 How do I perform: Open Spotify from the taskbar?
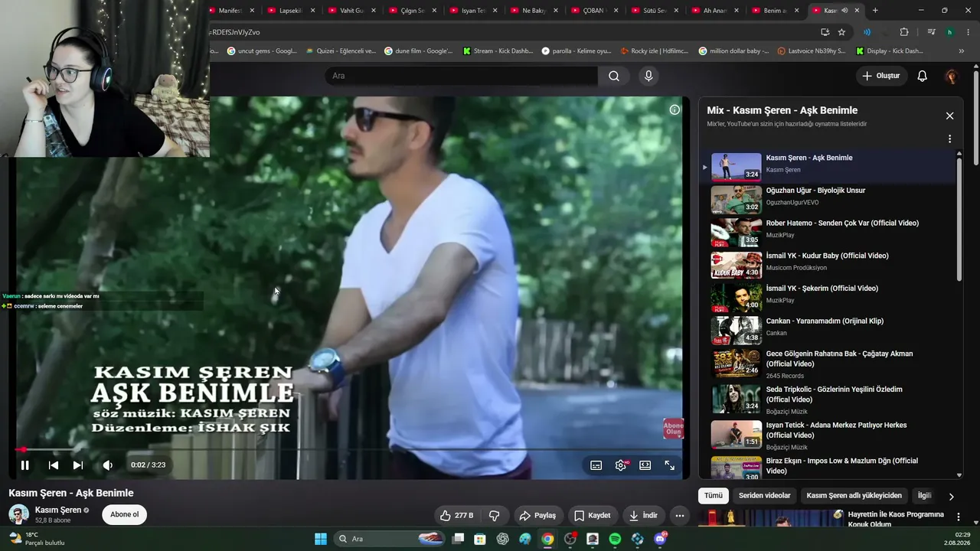[x=615, y=539]
